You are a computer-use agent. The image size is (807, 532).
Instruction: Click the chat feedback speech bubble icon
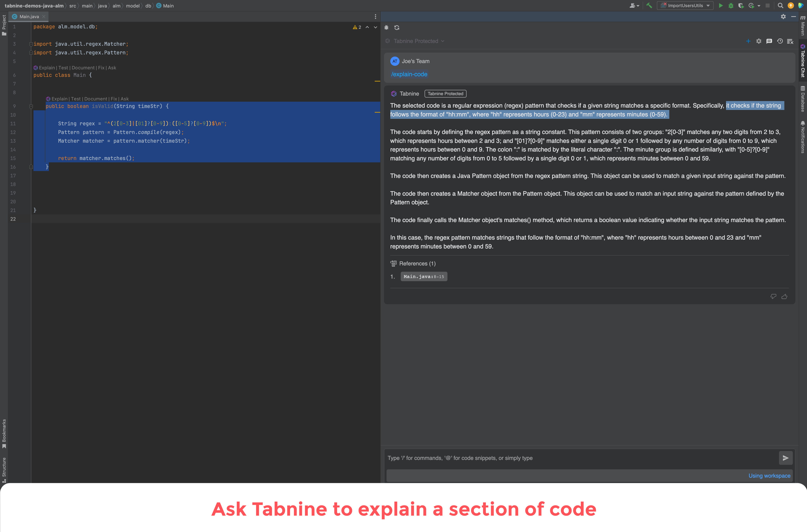point(769,41)
